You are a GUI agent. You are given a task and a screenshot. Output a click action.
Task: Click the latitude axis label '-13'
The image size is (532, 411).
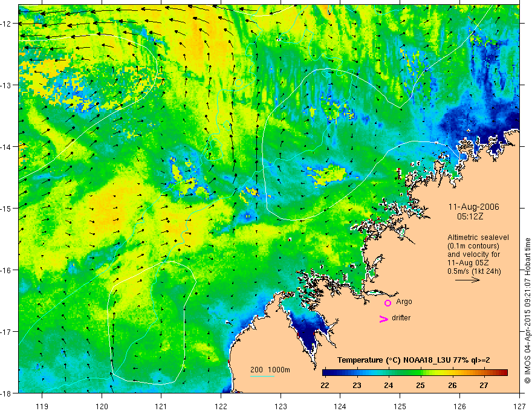click(6, 85)
